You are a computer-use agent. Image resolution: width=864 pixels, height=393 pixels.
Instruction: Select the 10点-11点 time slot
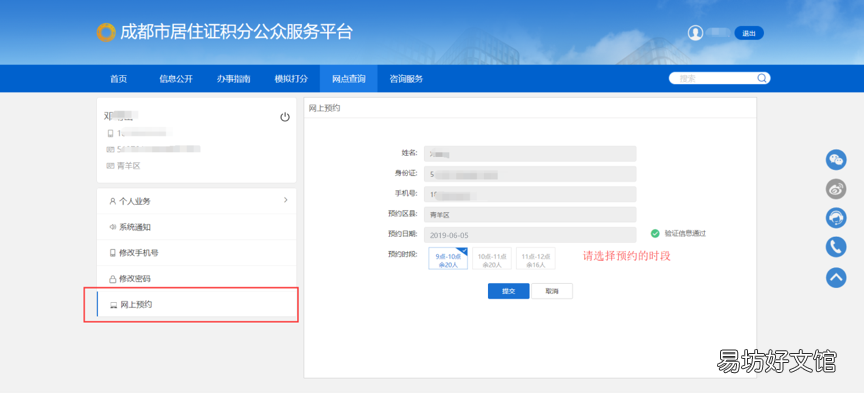[x=492, y=259]
